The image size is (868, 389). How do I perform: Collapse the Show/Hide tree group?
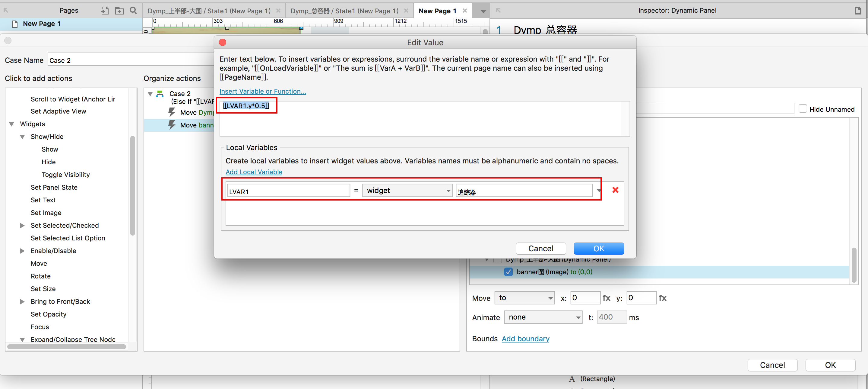point(22,137)
